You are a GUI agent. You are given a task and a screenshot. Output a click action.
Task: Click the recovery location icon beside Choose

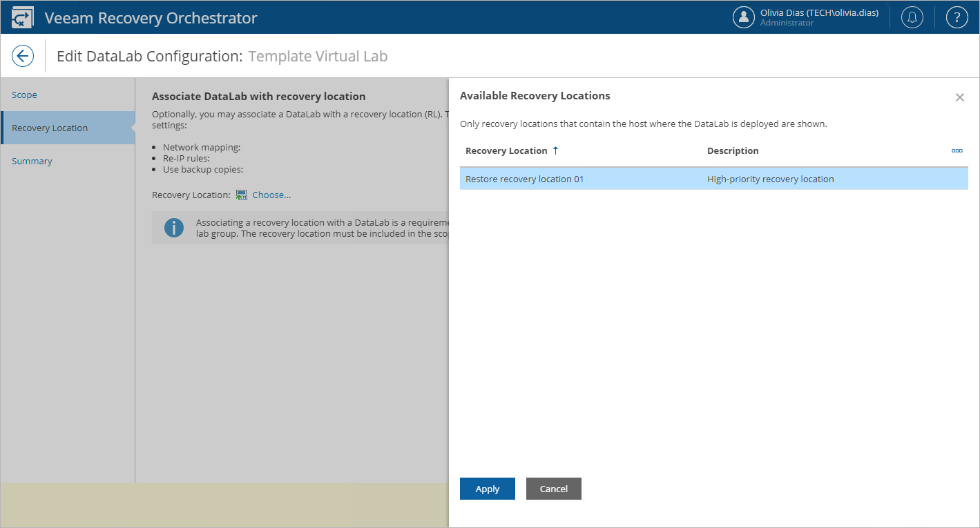241,195
